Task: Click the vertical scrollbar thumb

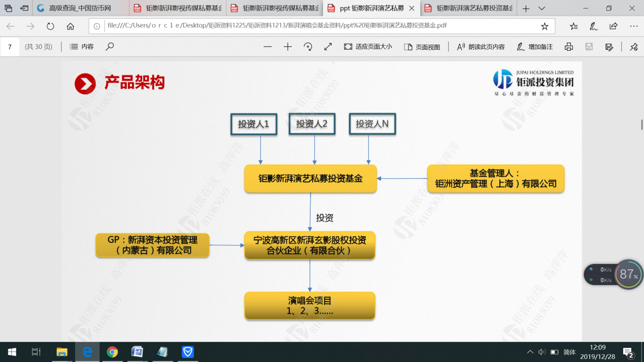Action: pyautogui.click(x=641, y=124)
